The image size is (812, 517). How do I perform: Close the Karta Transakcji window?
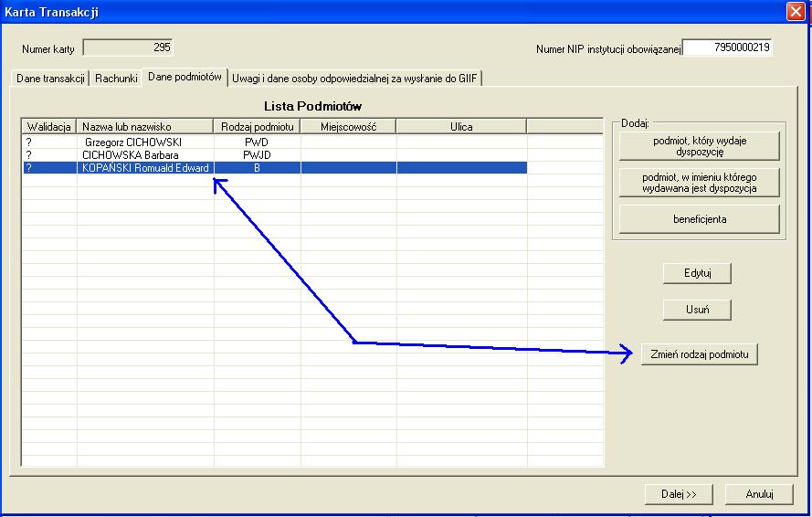(796, 11)
